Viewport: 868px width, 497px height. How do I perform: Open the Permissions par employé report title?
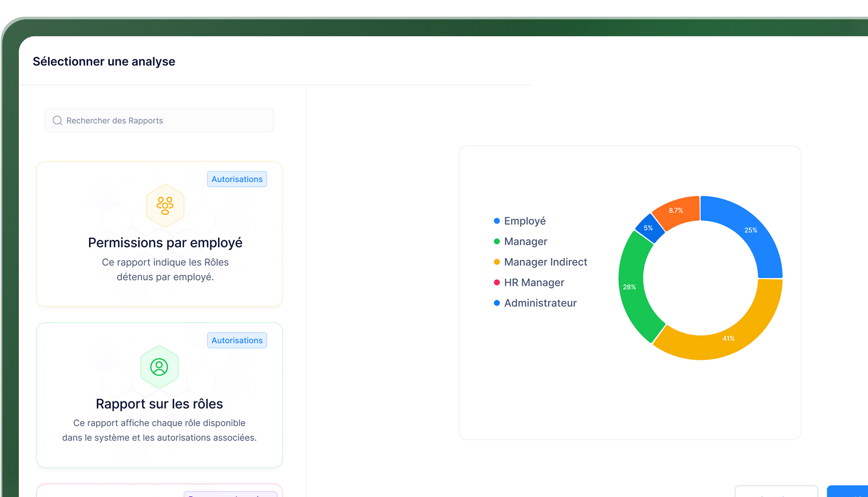pos(165,242)
